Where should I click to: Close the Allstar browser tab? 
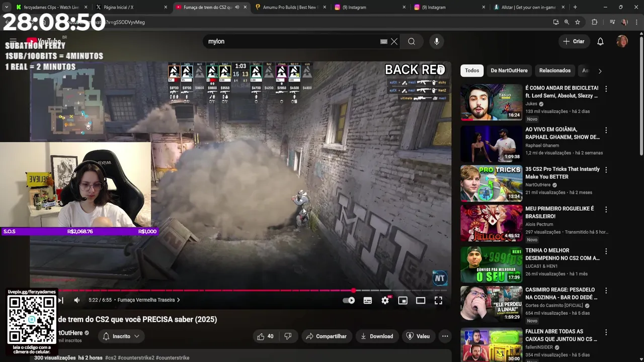(563, 7)
